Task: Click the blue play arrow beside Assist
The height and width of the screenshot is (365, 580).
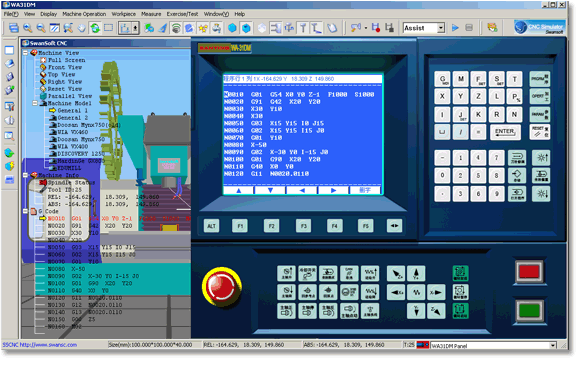Action: tap(455, 28)
